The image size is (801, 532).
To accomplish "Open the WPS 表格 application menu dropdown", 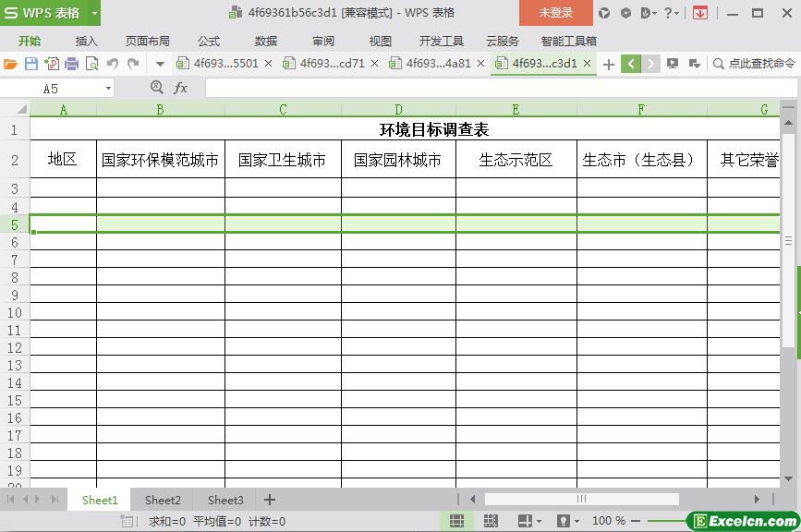I will point(94,13).
